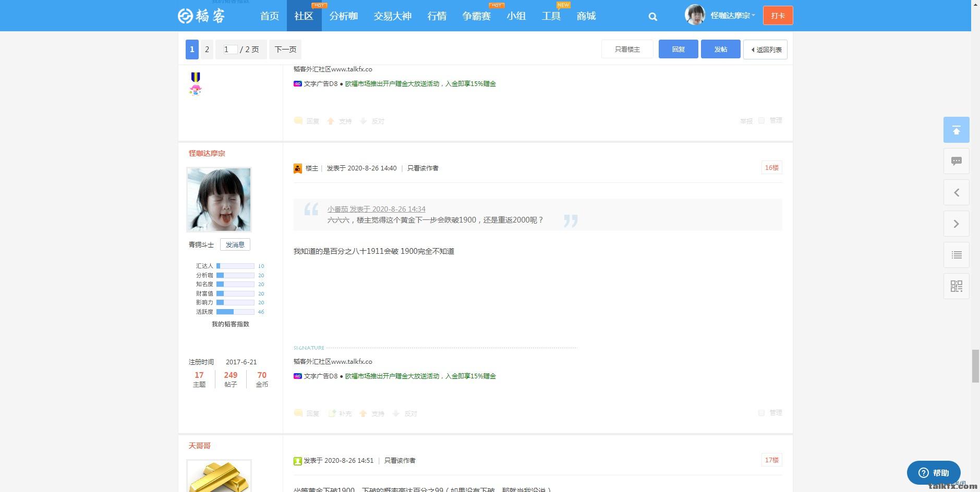980x492 pixels.
Task: Open the 行情 nav item
Action: click(x=437, y=16)
